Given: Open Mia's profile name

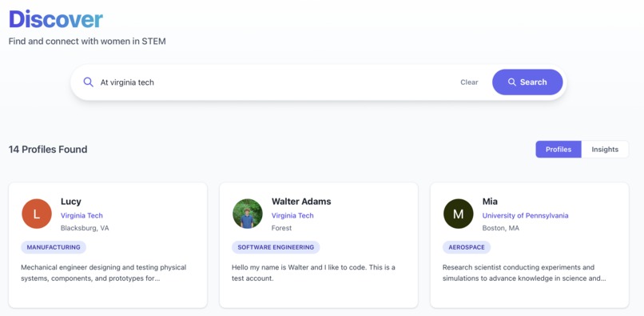Looking at the screenshot, I should (x=490, y=202).
